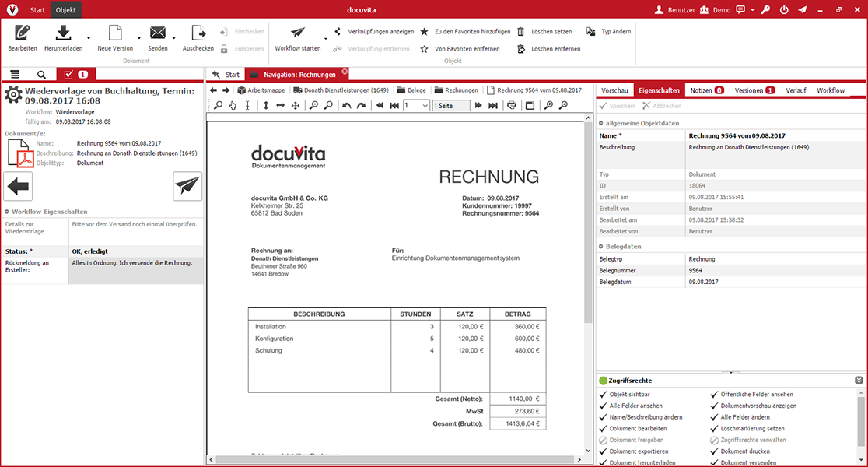Click the large back arrow button in workflow panel
Screen dimensions: 868x467
coord(18,186)
